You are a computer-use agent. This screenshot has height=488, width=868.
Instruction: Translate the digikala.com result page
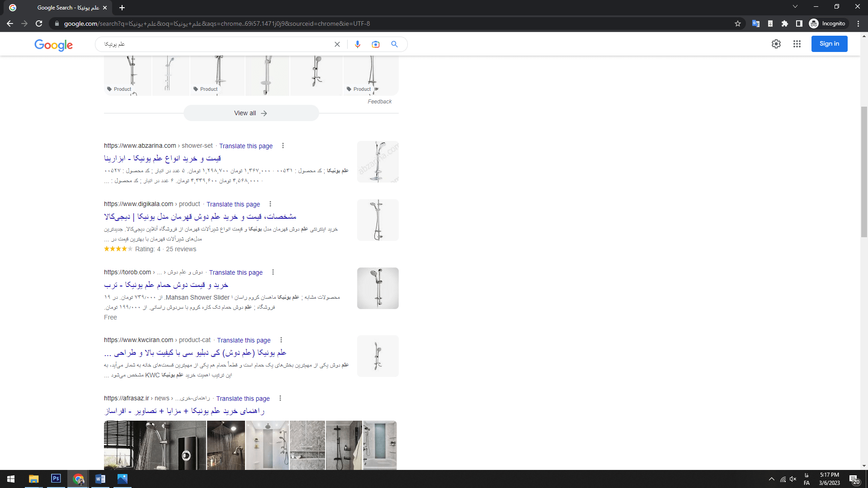pyautogui.click(x=233, y=204)
